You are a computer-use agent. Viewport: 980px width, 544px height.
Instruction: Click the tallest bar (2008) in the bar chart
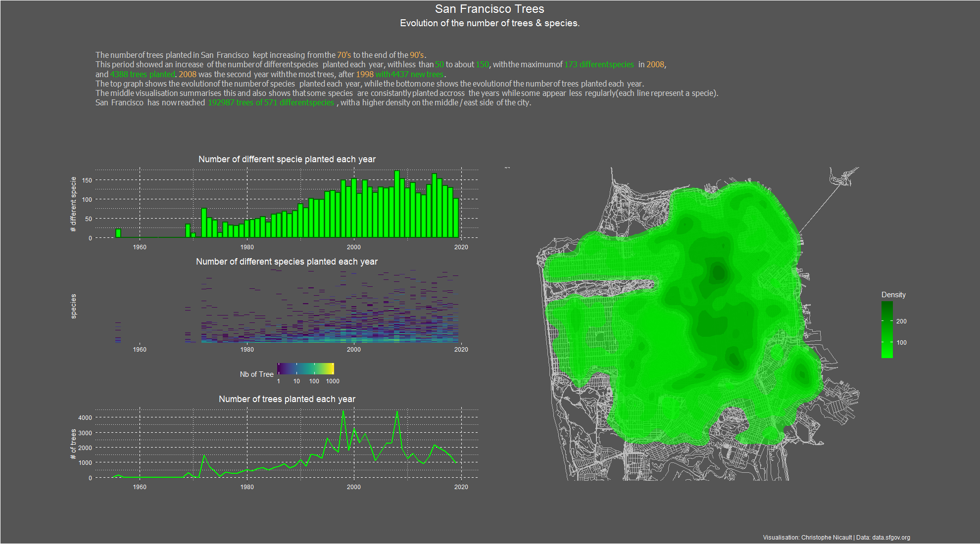tap(397, 204)
